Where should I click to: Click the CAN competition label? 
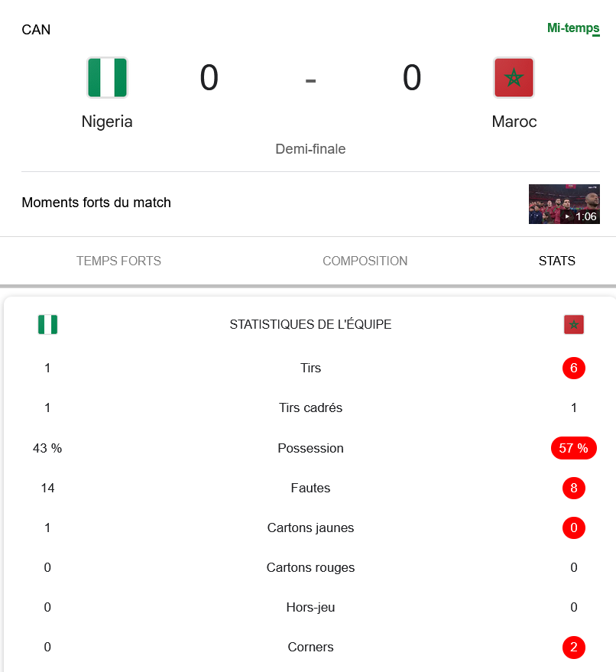tap(36, 30)
